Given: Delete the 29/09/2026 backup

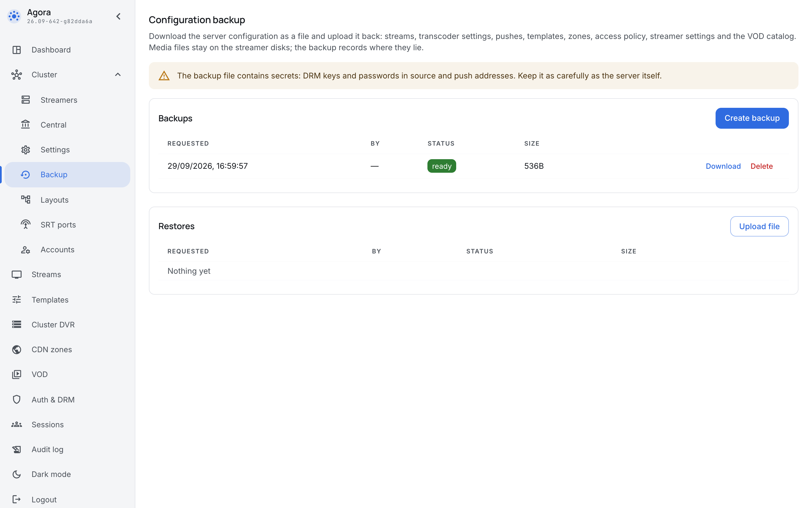Looking at the screenshot, I should coord(761,166).
